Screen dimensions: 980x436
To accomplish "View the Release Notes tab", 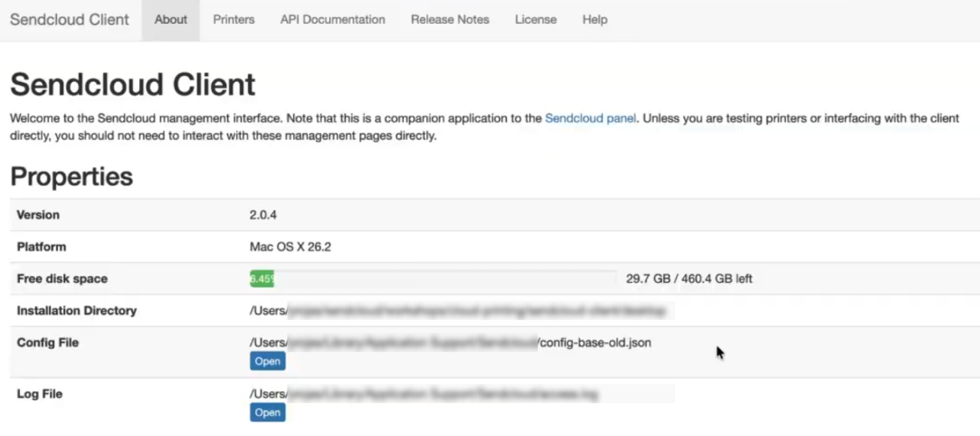I will click(x=450, y=19).
